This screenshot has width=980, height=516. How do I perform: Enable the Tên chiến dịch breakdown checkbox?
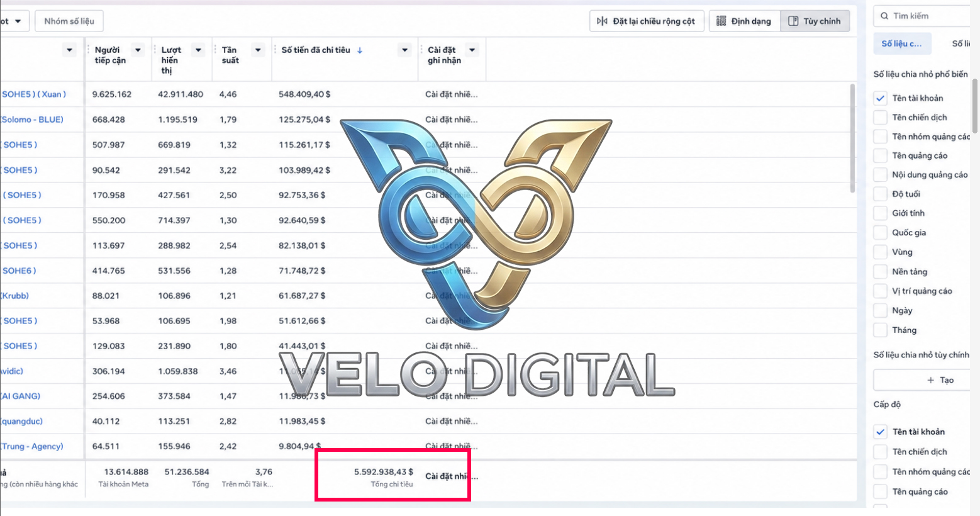pos(880,118)
